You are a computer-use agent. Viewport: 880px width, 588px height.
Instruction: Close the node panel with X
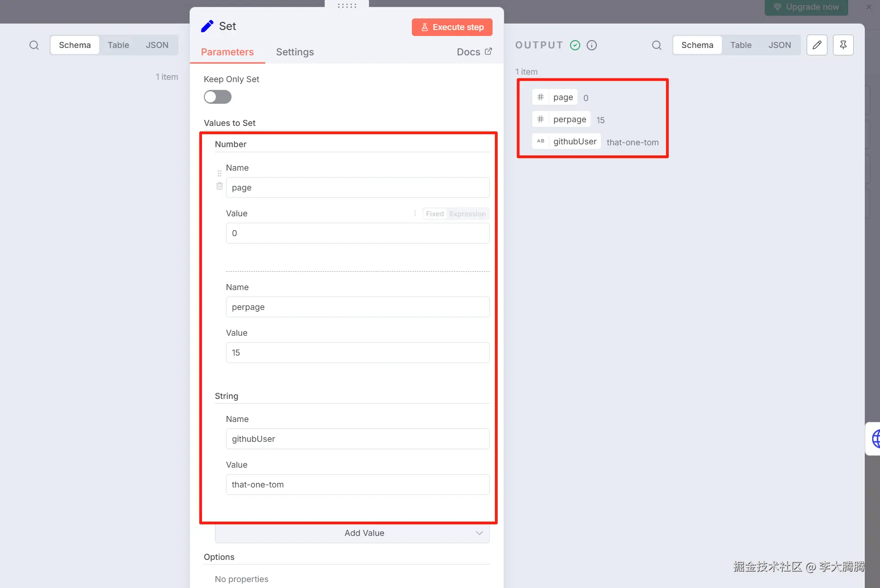click(x=869, y=7)
